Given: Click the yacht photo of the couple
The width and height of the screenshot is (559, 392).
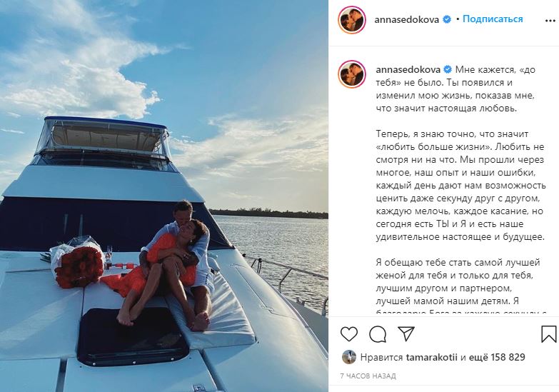Looking at the screenshot, I should click(x=164, y=196).
